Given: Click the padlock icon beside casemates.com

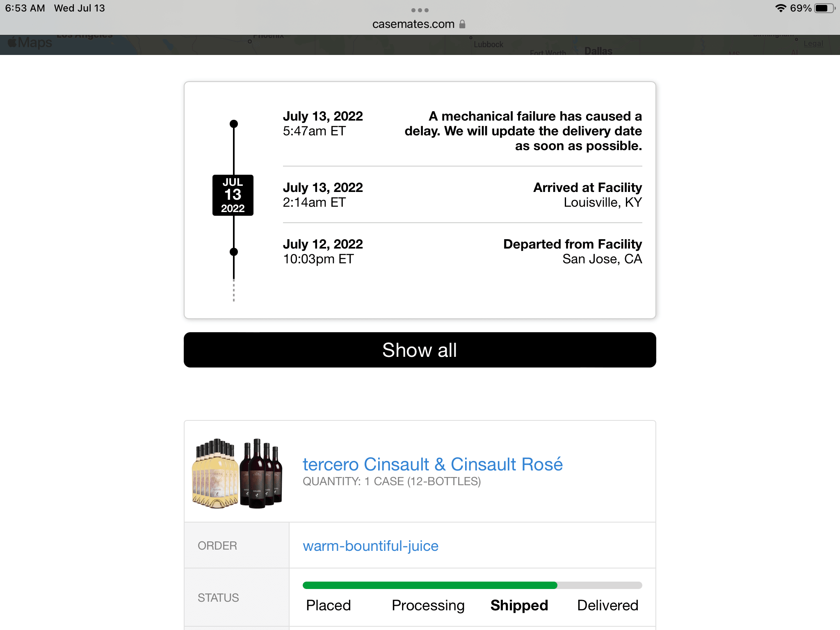Looking at the screenshot, I should click(463, 24).
